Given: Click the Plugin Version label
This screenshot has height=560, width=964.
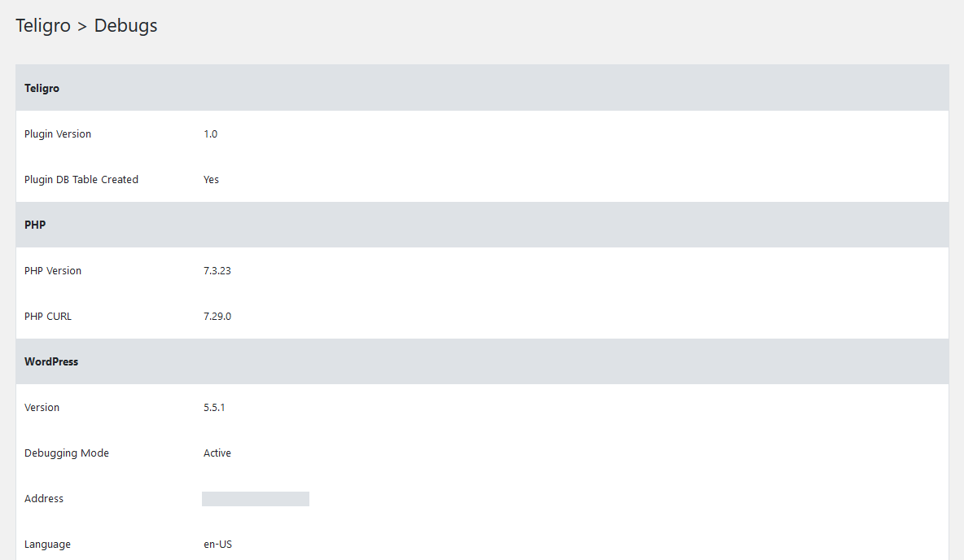Looking at the screenshot, I should tap(58, 134).
